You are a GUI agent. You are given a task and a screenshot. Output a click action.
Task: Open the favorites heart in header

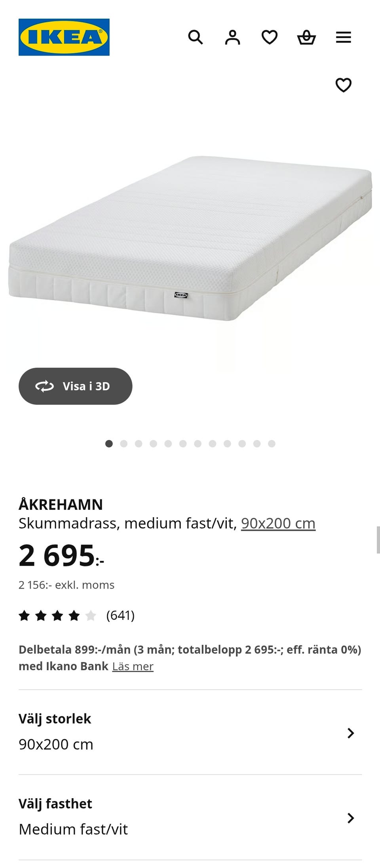270,37
